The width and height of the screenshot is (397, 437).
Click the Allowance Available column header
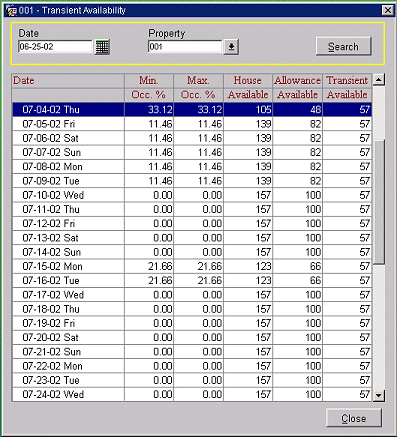(x=297, y=88)
